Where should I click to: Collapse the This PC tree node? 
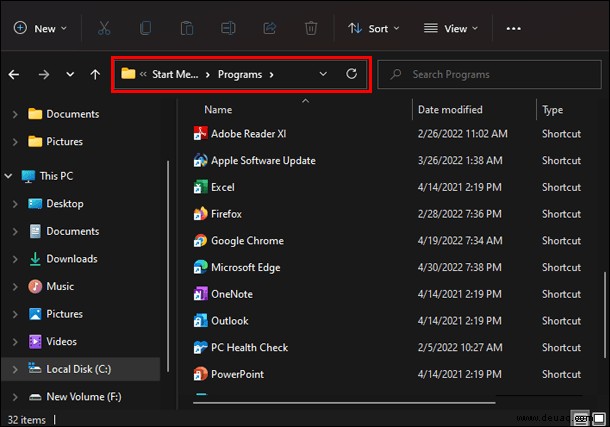pos(8,176)
